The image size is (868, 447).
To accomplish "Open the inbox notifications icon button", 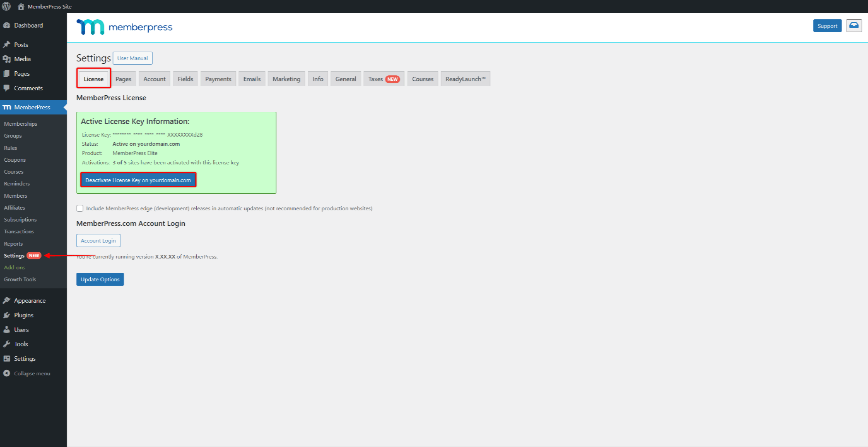I will [854, 25].
